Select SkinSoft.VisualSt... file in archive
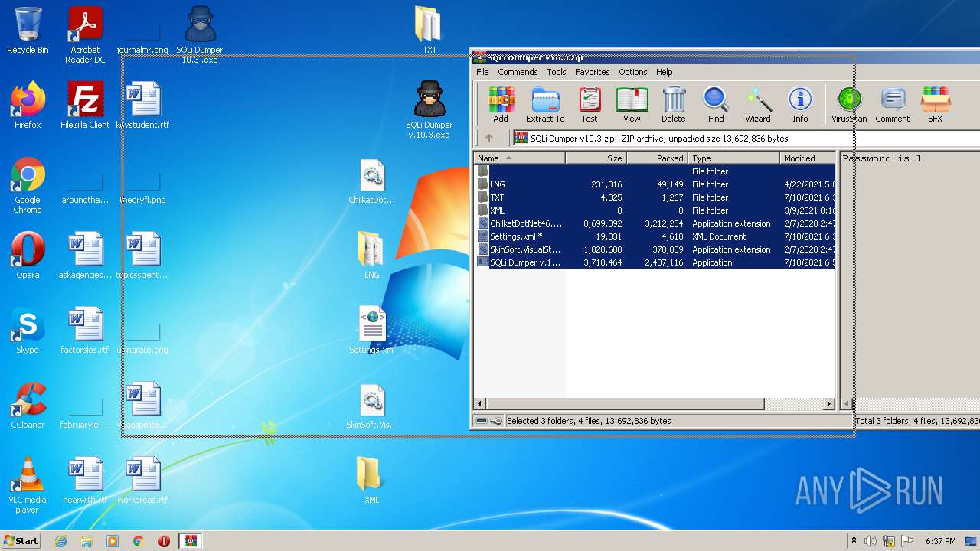 pos(655,249)
